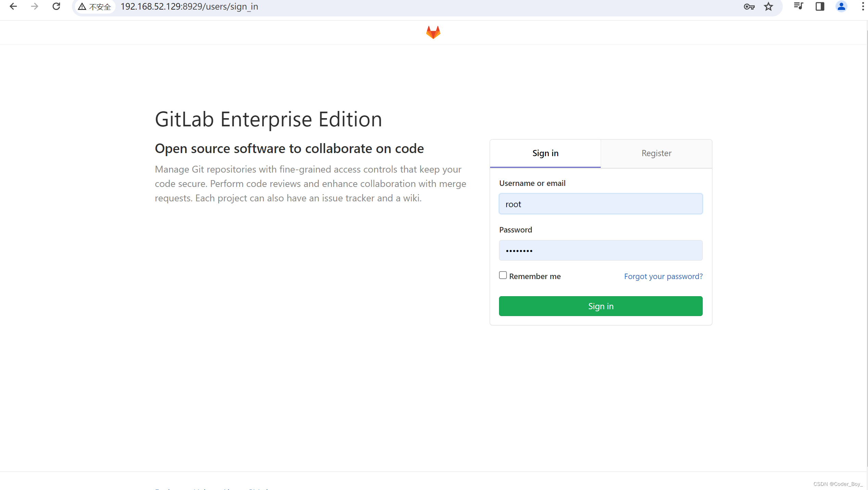Click the Open source software subtitle
868x490 pixels.
click(289, 149)
